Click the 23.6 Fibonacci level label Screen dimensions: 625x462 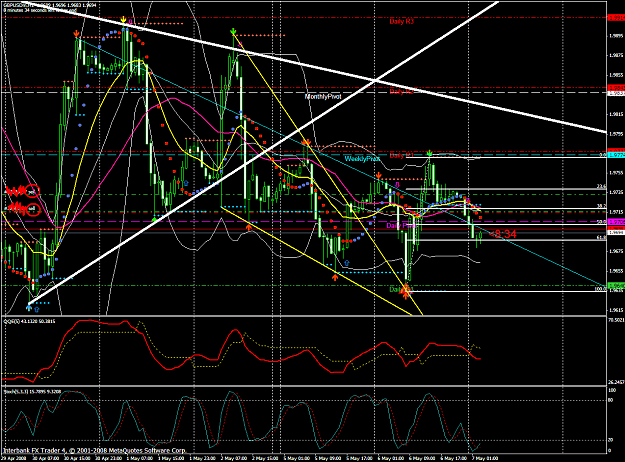601,186
